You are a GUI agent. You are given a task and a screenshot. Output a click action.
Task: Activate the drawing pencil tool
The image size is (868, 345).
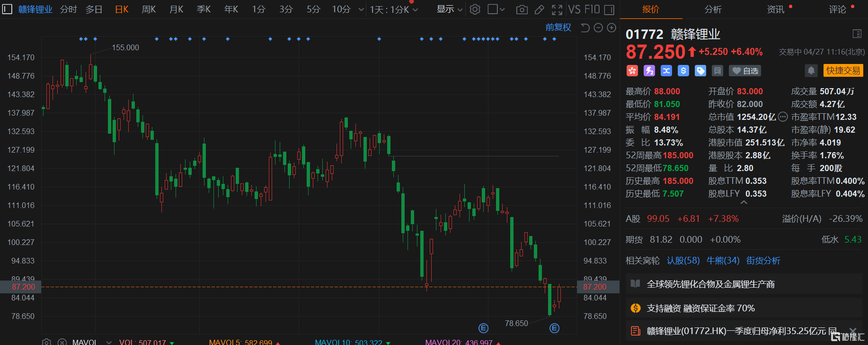click(x=540, y=9)
